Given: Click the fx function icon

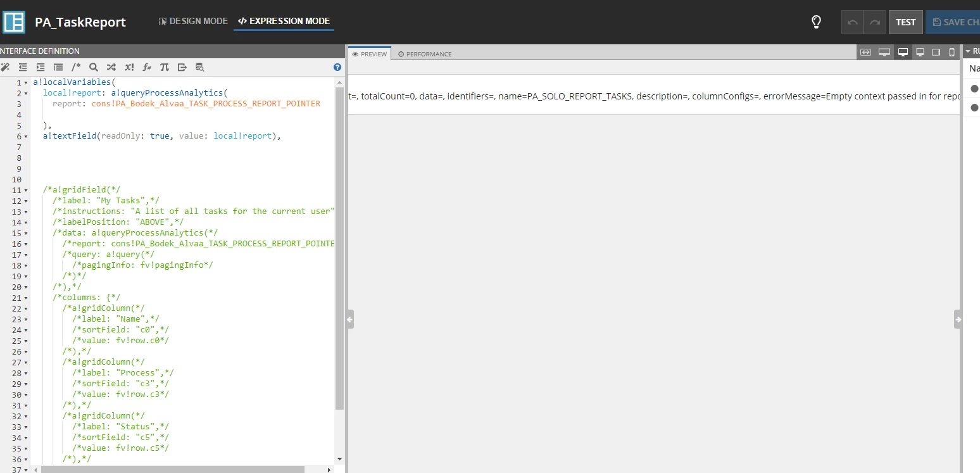Looking at the screenshot, I should [x=147, y=67].
